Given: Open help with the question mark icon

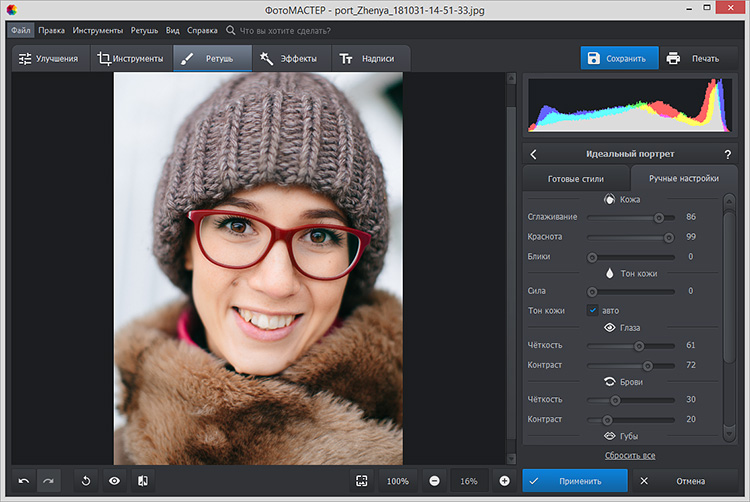Looking at the screenshot, I should [x=727, y=154].
